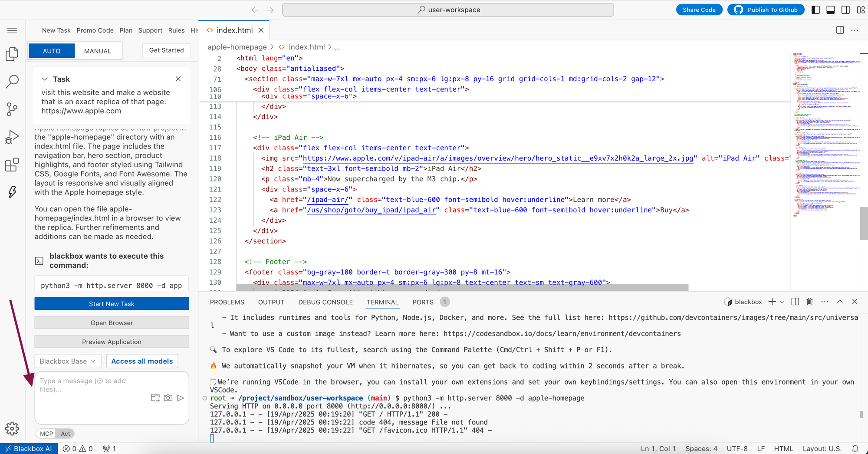The image size is (868, 454).
Task: Open the Promo Code menu item
Action: coord(95,30)
